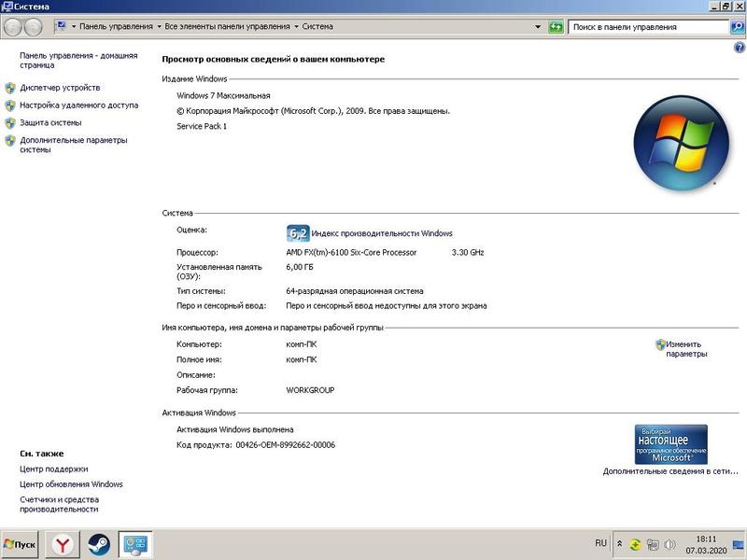Image resolution: width=747 pixels, height=560 pixels.
Task: Click Service Pack 1 text
Action: (202, 126)
